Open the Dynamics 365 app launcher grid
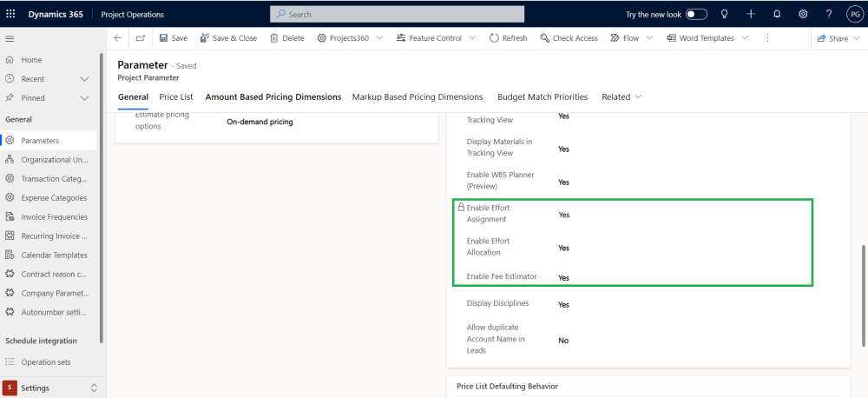 [10, 14]
